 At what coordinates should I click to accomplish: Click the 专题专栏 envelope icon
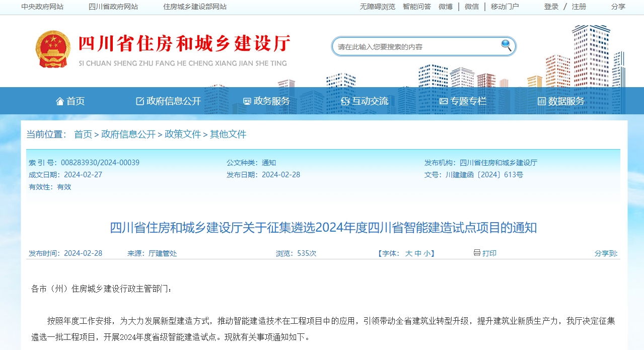click(444, 100)
